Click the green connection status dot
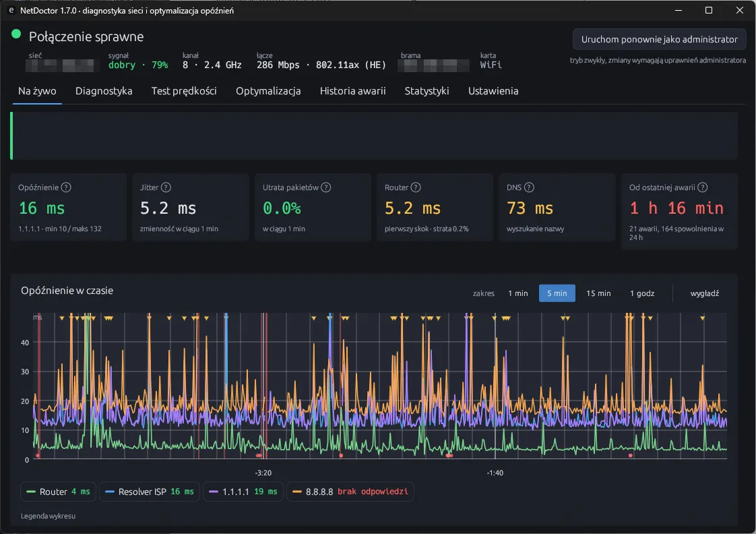The height and width of the screenshot is (534, 756). [x=16, y=34]
